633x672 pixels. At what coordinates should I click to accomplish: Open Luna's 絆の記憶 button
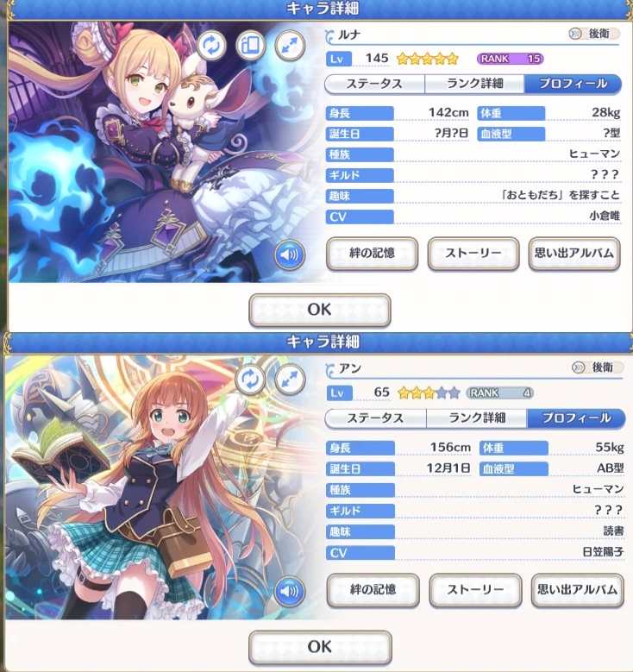[x=372, y=254]
